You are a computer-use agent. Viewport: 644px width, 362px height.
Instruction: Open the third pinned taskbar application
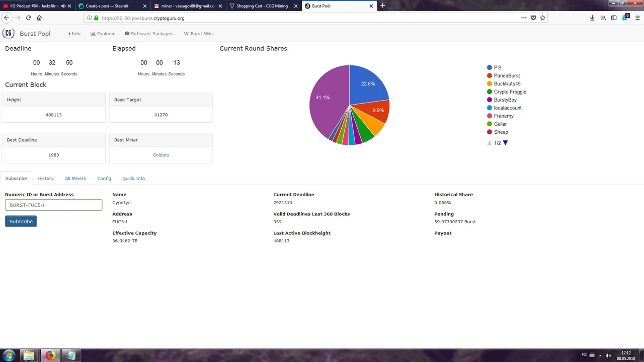point(70,356)
